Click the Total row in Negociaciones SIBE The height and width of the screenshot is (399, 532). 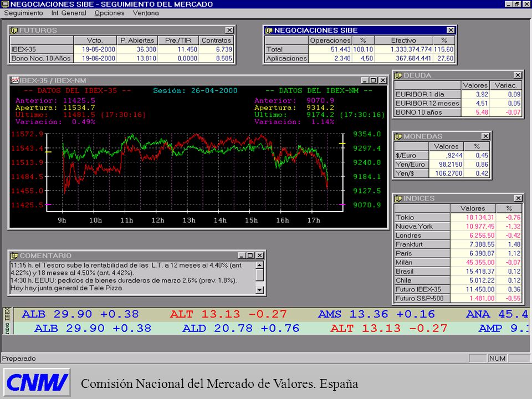point(360,49)
